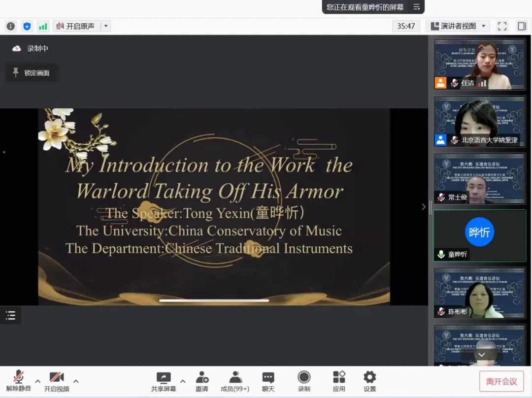Screen dimensions: 532x398
Task: Click the blue user badge on 姚紫津's tile
Action: pos(440,140)
